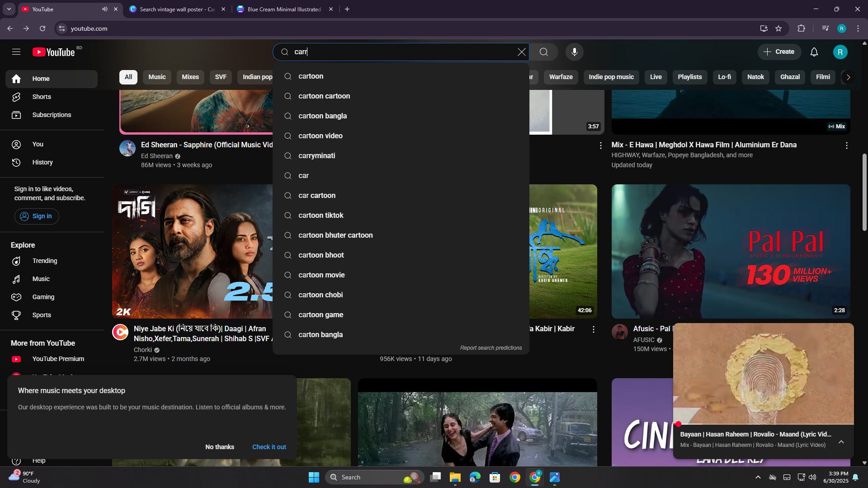Image resolution: width=868 pixels, height=488 pixels.
Task: Select the Indie pop music chip
Action: click(x=611, y=77)
